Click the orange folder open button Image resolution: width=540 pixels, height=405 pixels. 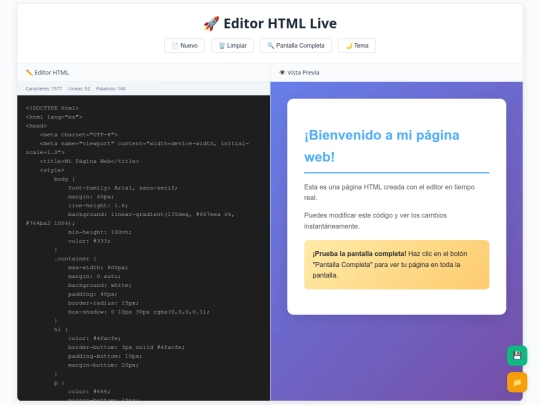pyautogui.click(x=517, y=382)
